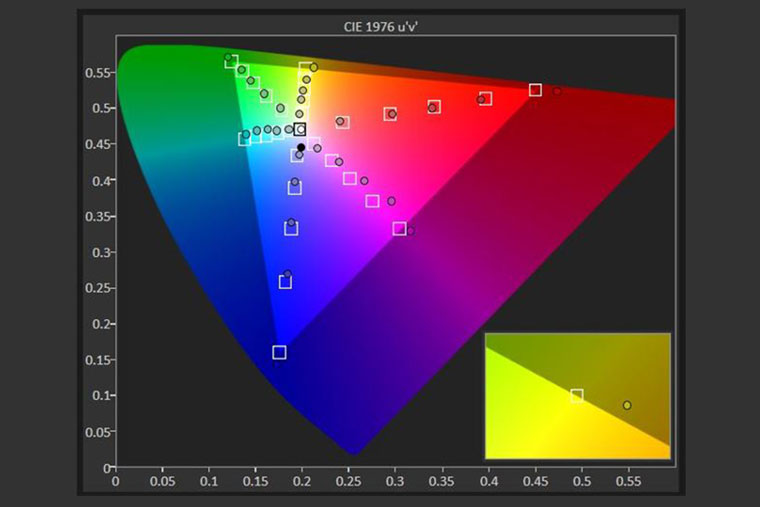
Task: Click the 0.05 label on the vertical axis
Action: (x=97, y=432)
